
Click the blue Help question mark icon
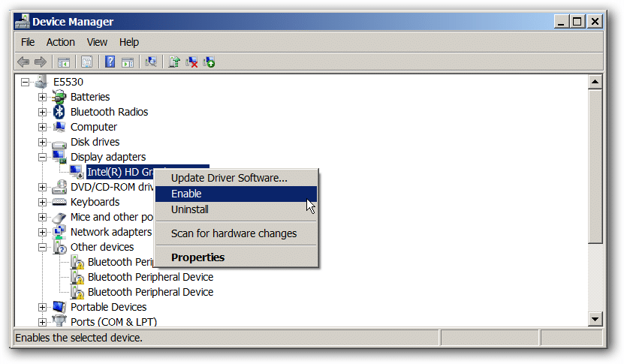(x=110, y=62)
